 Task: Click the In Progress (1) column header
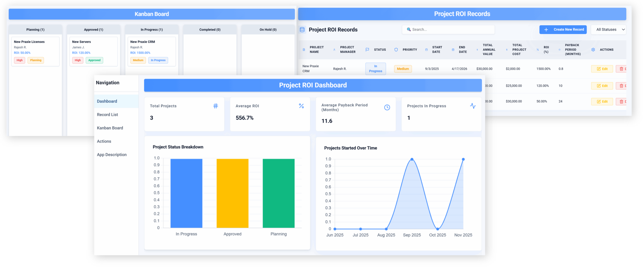(x=152, y=30)
